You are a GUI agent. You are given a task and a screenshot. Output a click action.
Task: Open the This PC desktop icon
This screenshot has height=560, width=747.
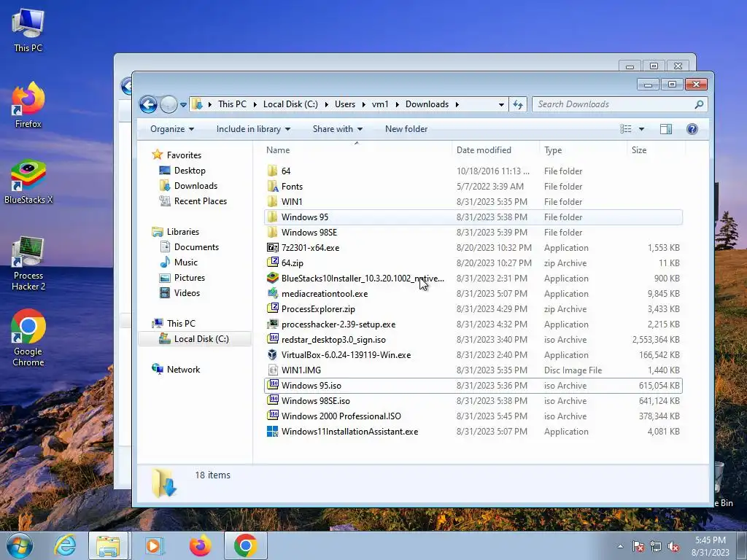[28, 29]
